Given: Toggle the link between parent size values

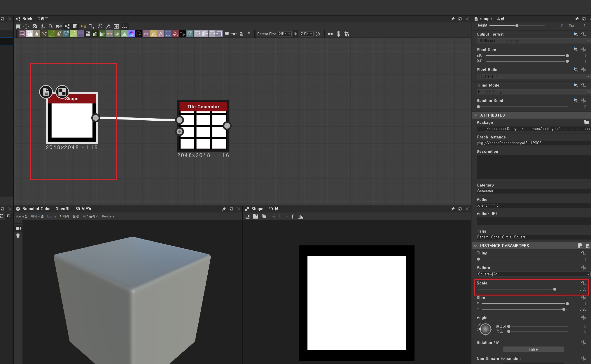Looking at the screenshot, I should tap(295, 34).
